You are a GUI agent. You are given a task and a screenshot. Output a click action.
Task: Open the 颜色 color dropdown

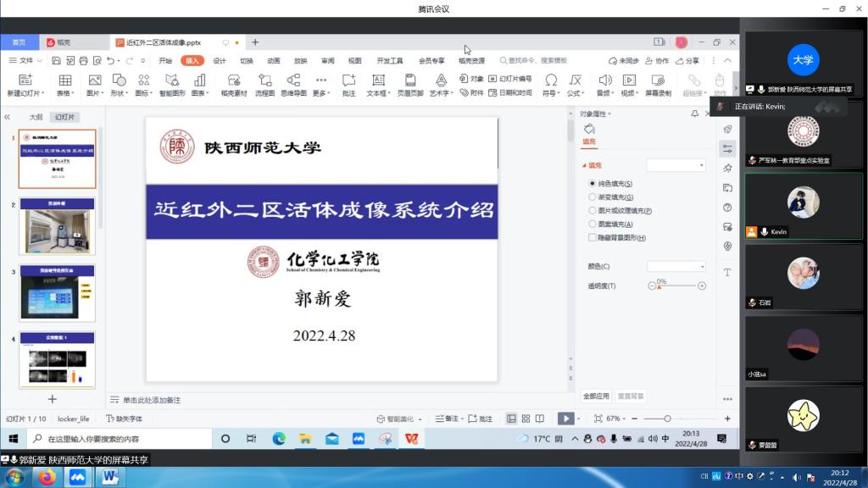coord(676,266)
